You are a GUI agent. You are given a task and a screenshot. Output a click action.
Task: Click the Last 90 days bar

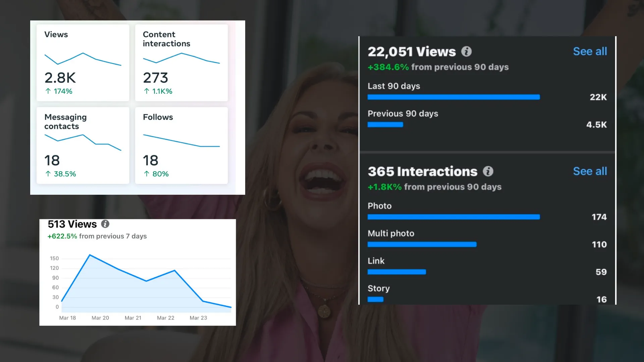pyautogui.click(x=453, y=97)
